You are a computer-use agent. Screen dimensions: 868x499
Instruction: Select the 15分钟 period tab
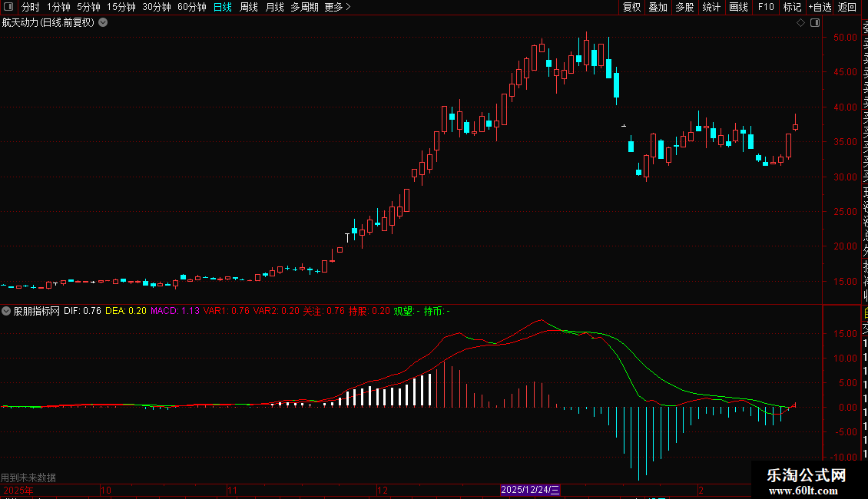point(121,7)
